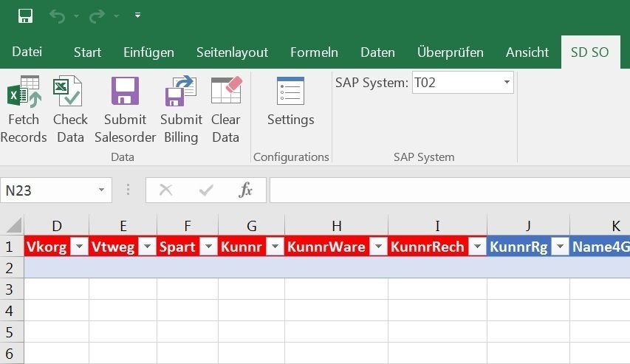Open the Formeln tab
Image resolution: width=630 pixels, height=364 pixels.
[314, 52]
